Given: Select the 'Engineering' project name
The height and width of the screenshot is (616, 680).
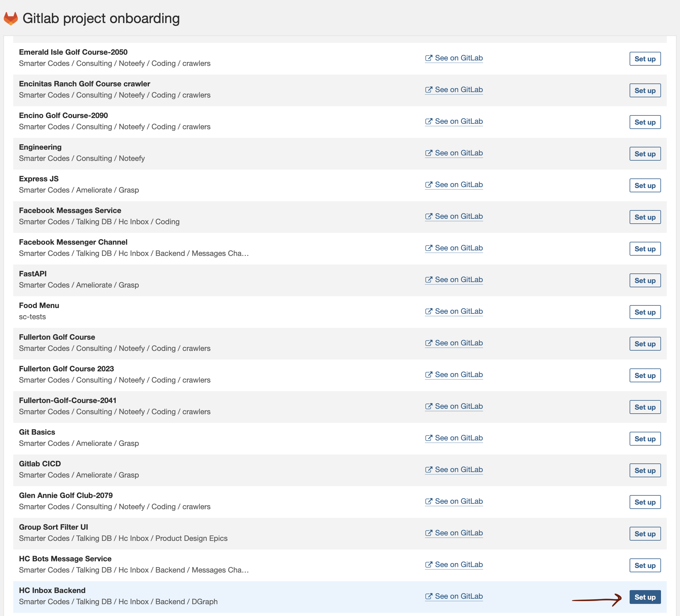Looking at the screenshot, I should coord(40,147).
